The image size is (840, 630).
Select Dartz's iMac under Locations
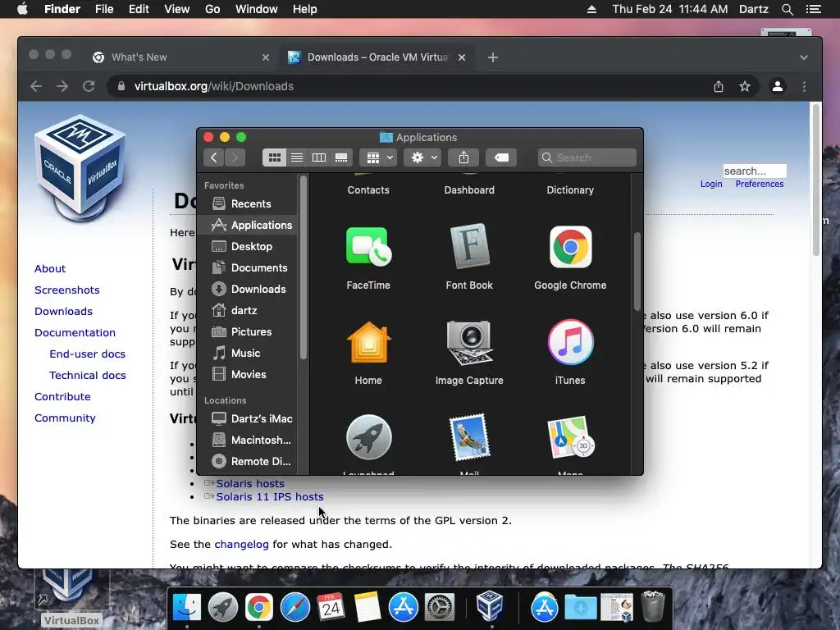coord(247,418)
